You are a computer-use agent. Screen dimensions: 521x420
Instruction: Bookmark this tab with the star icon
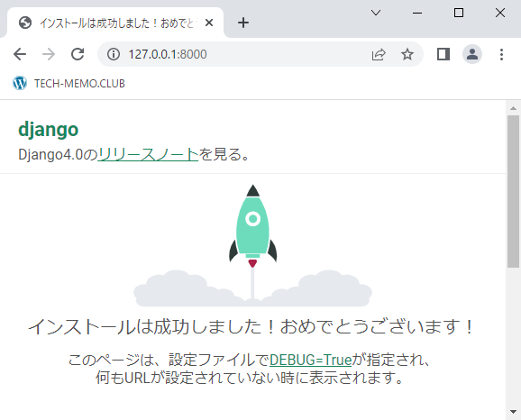(407, 54)
